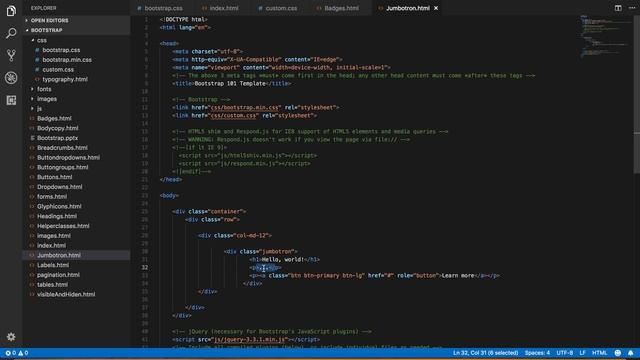Open tables.html in the explorer
640x360 pixels.
click(52, 285)
